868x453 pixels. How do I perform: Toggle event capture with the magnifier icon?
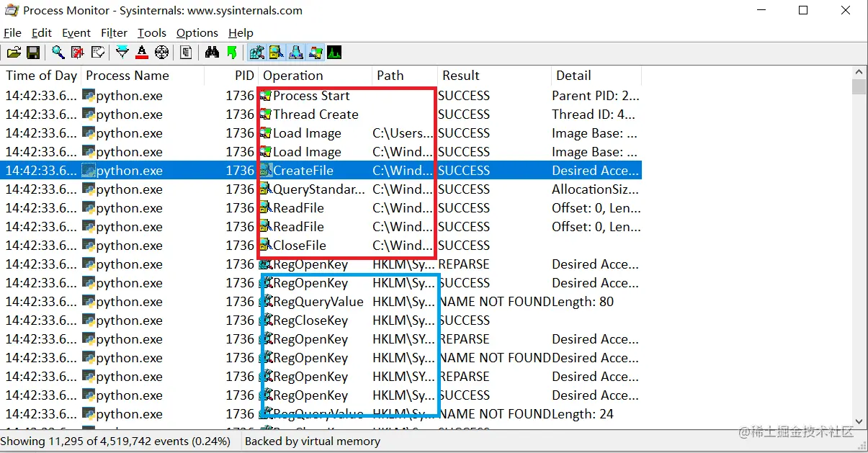coord(58,53)
